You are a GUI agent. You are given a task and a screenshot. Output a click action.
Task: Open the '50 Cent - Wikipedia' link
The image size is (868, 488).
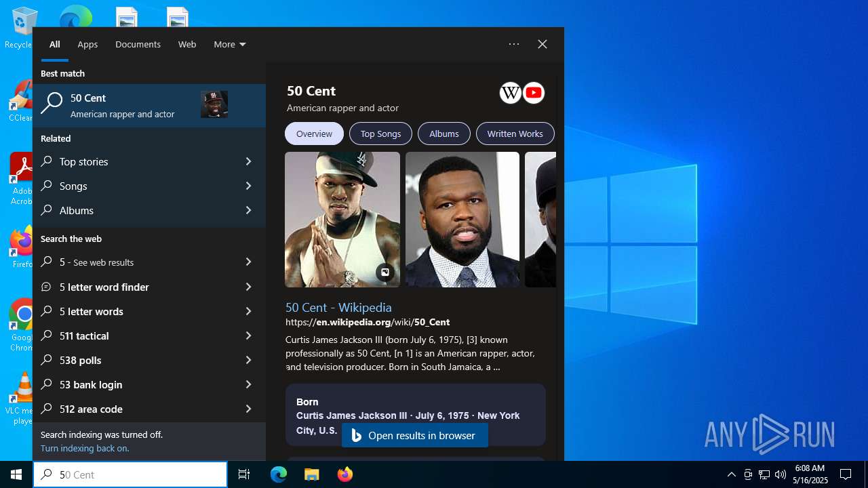338,307
